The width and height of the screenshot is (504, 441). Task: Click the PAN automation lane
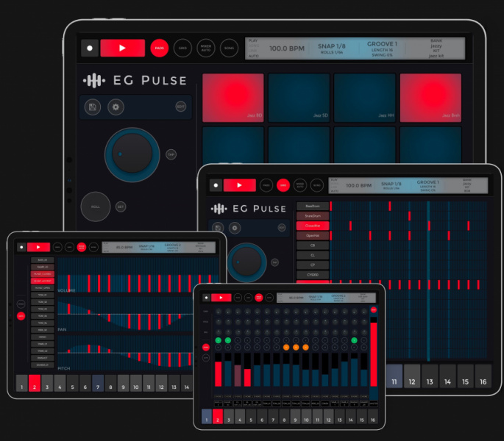[x=125, y=314]
